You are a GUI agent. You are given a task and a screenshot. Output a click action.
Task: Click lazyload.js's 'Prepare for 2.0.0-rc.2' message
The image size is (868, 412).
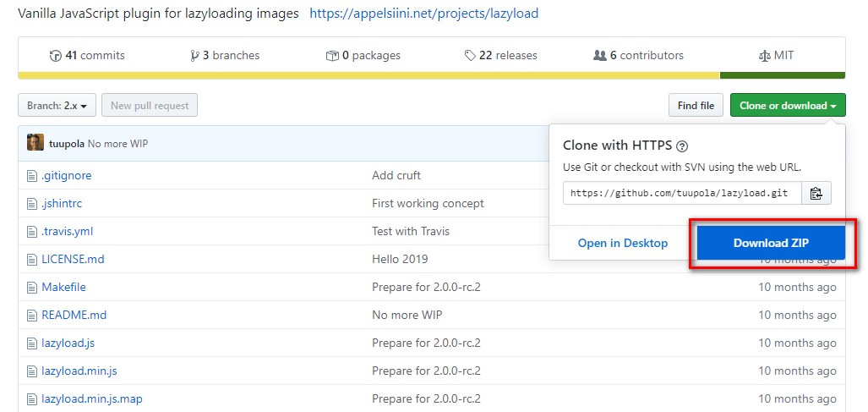[x=426, y=343]
